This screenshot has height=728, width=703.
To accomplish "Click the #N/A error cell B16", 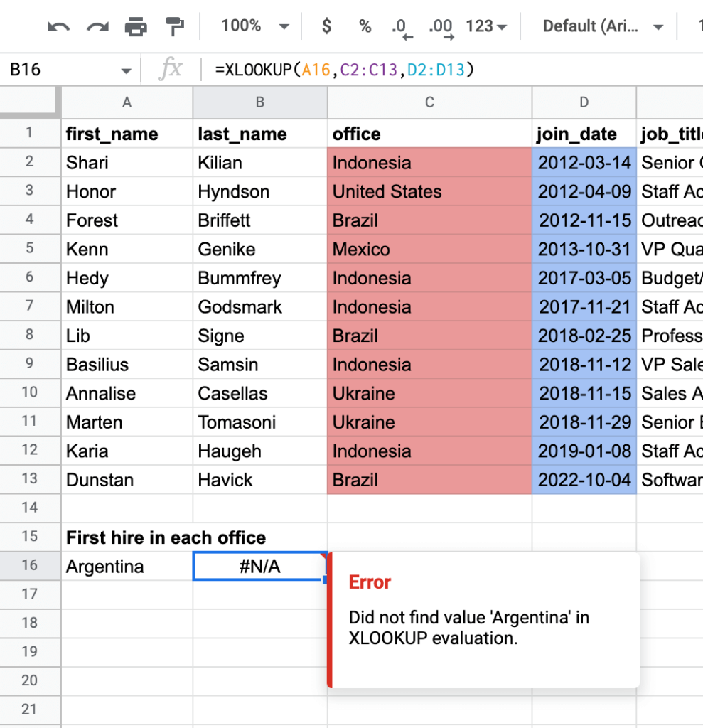I will 260,566.
